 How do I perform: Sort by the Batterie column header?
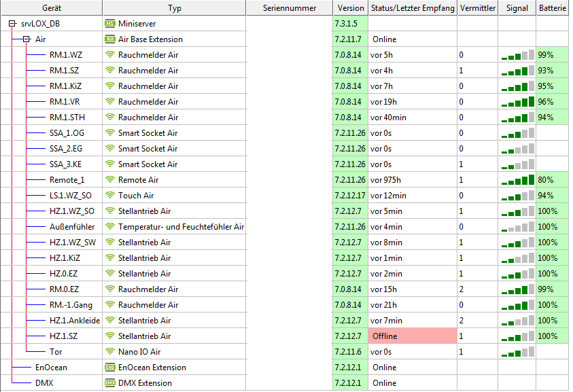tap(552, 8)
